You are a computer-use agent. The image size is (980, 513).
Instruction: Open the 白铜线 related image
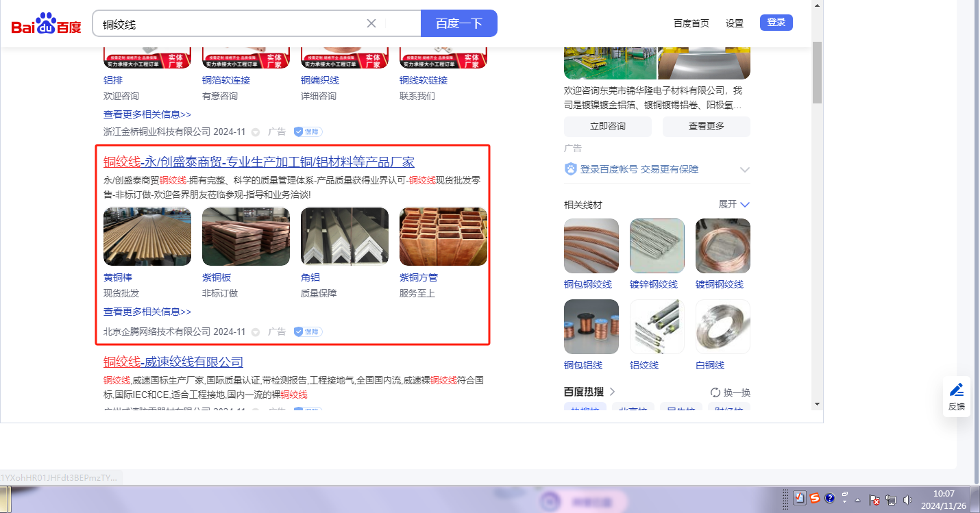click(x=723, y=327)
